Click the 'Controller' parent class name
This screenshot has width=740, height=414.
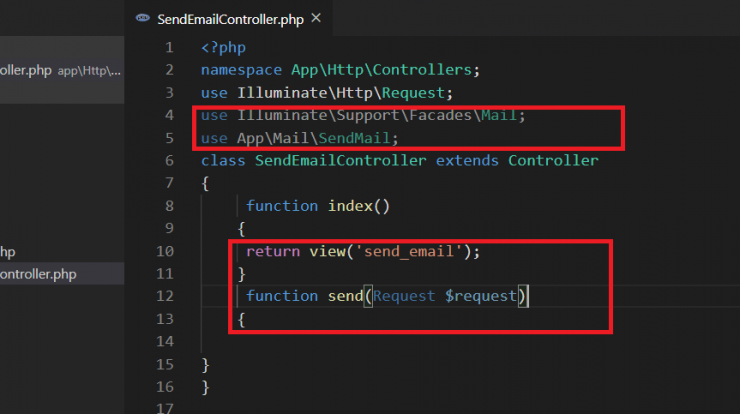click(553, 161)
